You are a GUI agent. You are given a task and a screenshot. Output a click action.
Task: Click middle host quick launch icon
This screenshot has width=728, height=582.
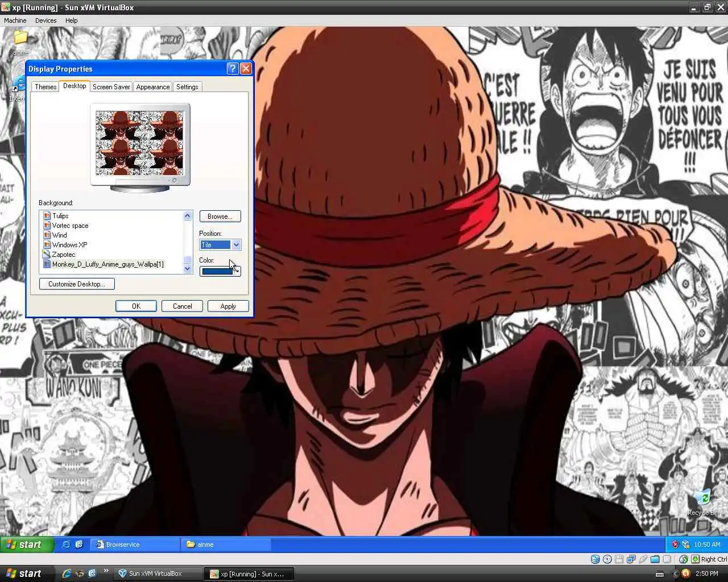point(80,573)
